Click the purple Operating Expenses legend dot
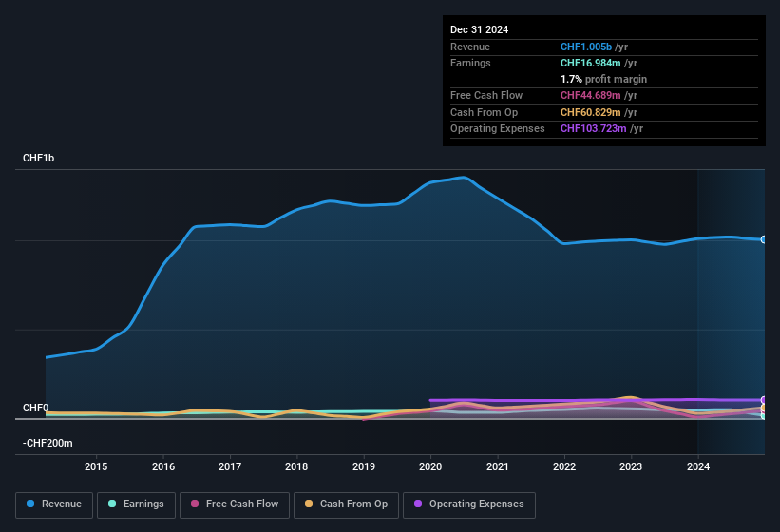 pos(418,503)
